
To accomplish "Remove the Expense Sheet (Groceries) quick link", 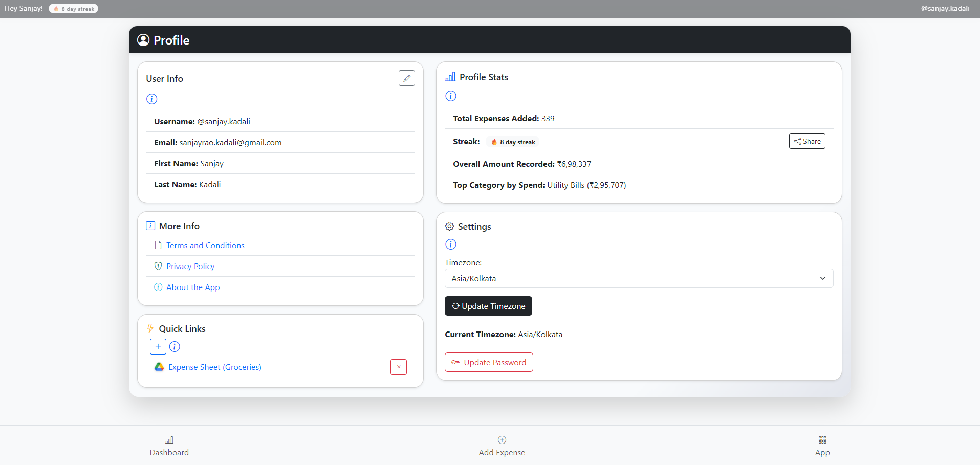I will tap(398, 367).
